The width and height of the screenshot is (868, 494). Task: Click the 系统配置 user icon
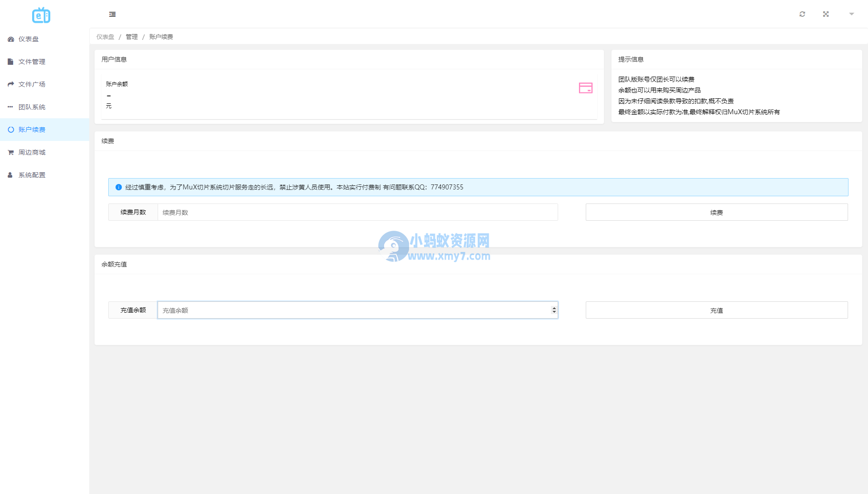coord(10,175)
